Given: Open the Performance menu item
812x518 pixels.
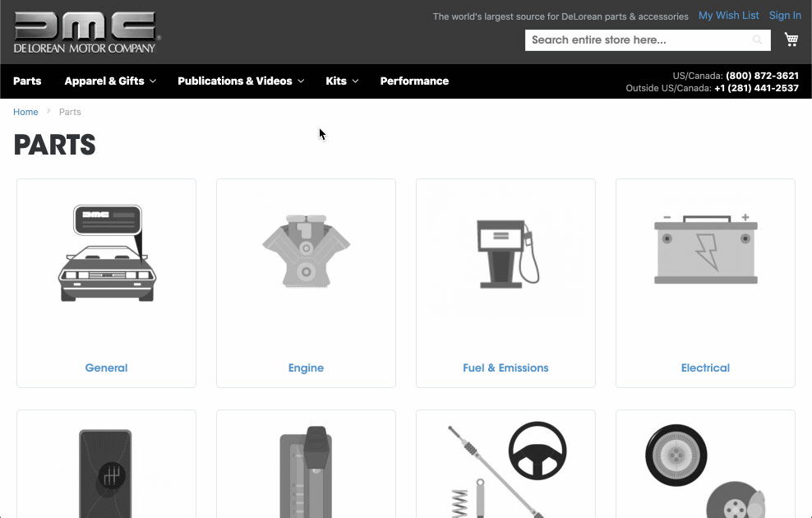Looking at the screenshot, I should pyautogui.click(x=414, y=81).
